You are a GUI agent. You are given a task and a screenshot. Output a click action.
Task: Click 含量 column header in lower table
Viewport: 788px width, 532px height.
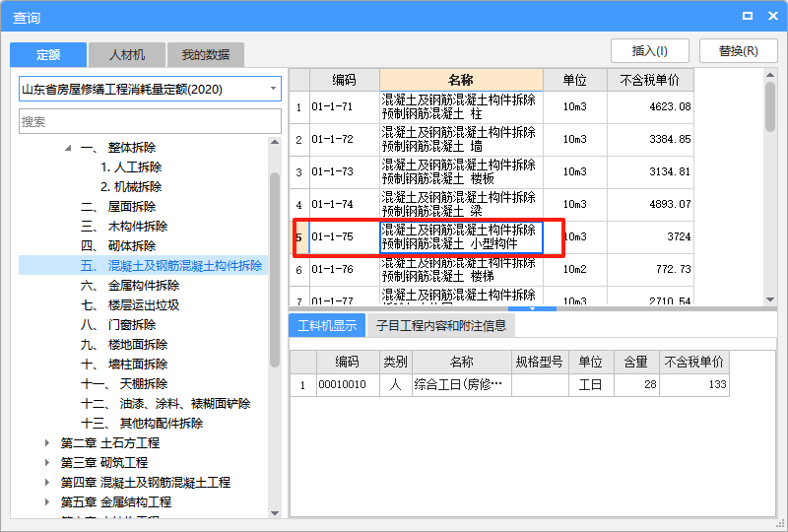pyautogui.click(x=636, y=362)
